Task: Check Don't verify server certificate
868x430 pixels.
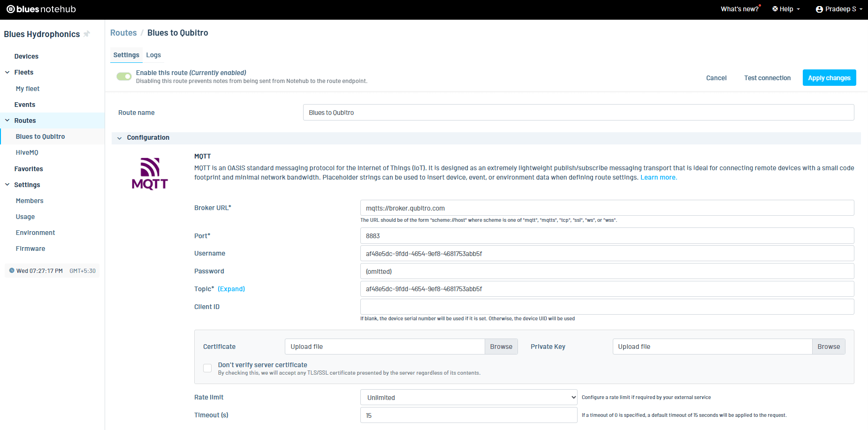Action: (x=207, y=368)
